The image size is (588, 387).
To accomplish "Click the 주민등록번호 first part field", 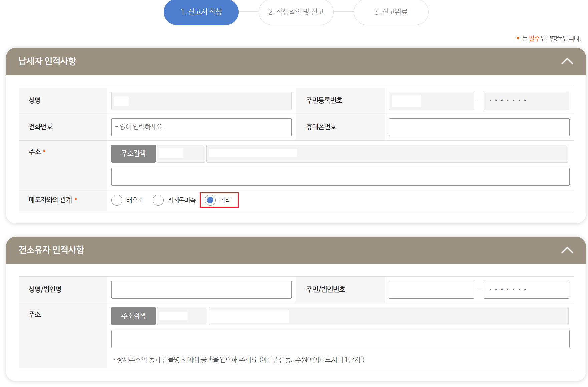I will coord(431,101).
